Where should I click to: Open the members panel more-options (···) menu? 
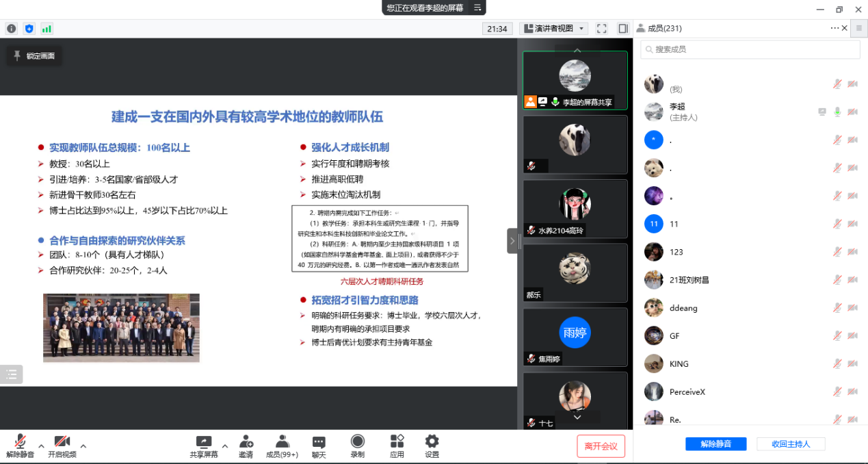[x=834, y=28]
